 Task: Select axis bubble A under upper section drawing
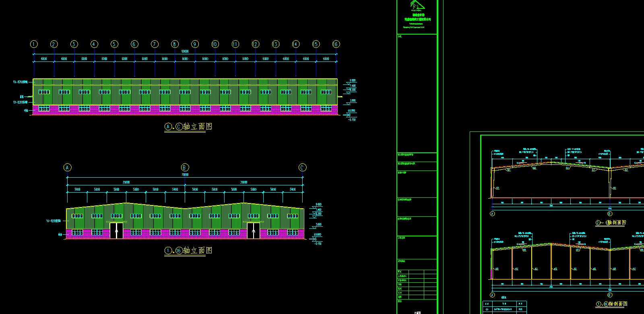492,214
